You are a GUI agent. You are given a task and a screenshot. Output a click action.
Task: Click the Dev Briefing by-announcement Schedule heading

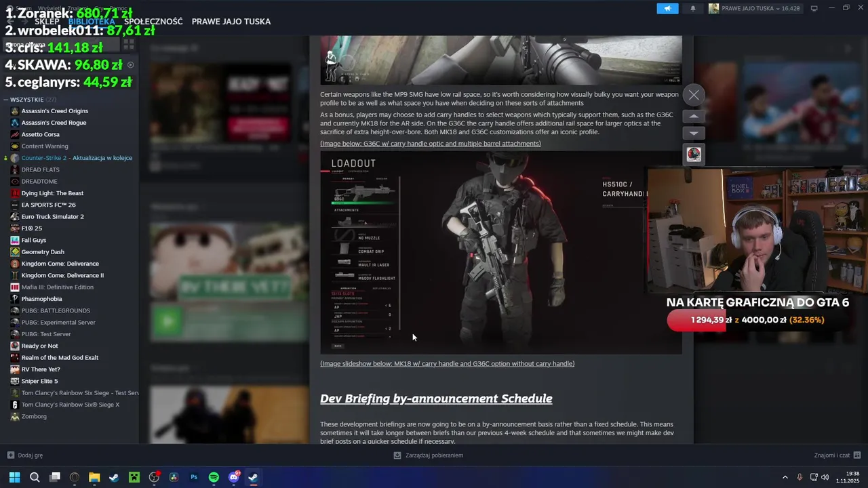[436, 399]
